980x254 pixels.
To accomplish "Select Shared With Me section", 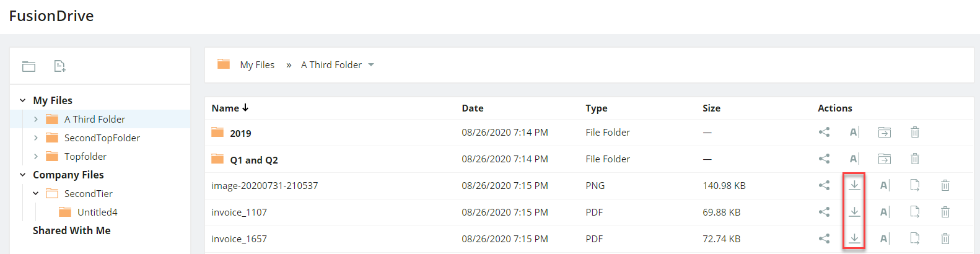I will (72, 230).
